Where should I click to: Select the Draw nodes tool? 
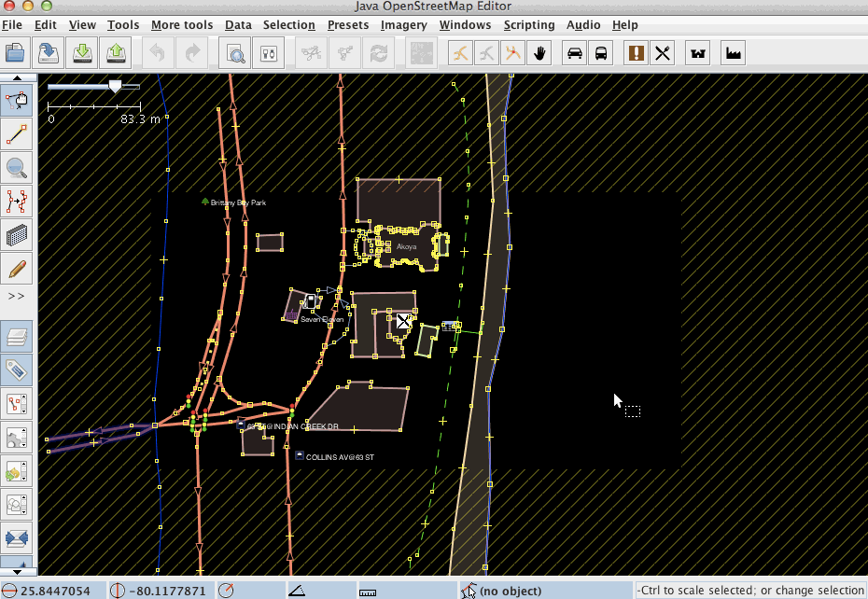(x=17, y=134)
